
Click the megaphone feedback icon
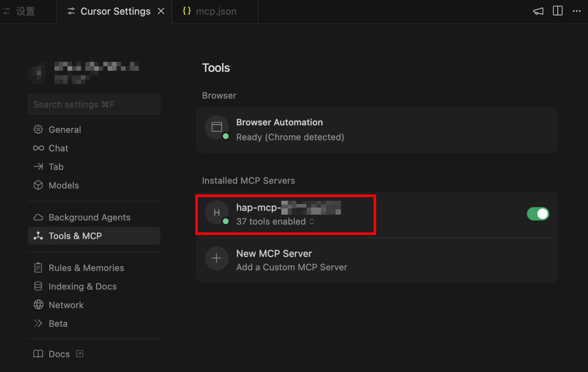point(538,11)
